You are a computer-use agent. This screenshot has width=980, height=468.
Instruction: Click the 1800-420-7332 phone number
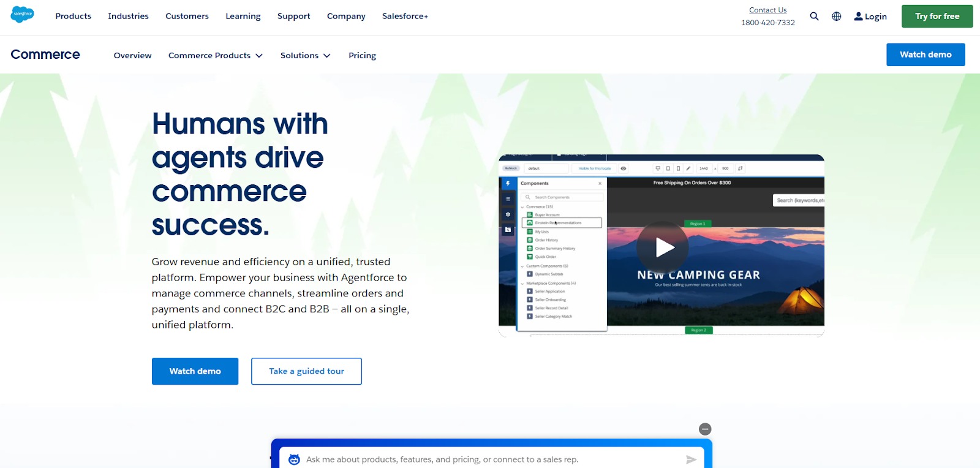[x=768, y=23]
